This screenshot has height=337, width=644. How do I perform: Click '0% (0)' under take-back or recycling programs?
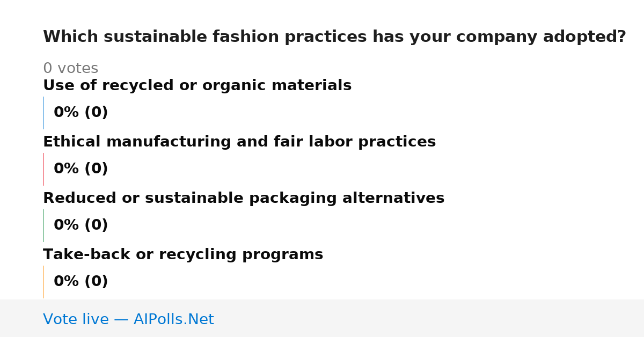point(80,282)
